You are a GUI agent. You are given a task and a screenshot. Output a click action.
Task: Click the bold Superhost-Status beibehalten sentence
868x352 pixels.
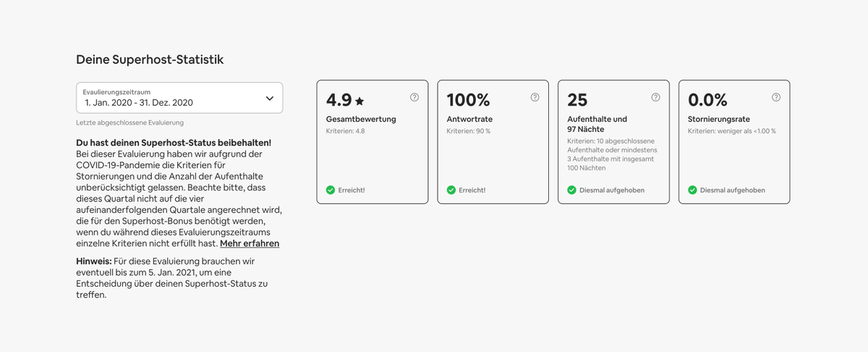174,143
